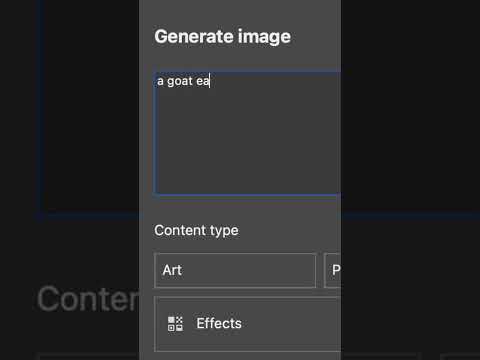
Task: Click the word 'type' in Content type
Action: pos(224,231)
